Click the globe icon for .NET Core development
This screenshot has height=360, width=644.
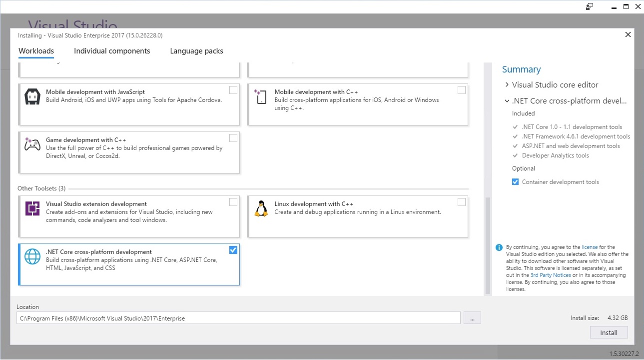point(32,256)
